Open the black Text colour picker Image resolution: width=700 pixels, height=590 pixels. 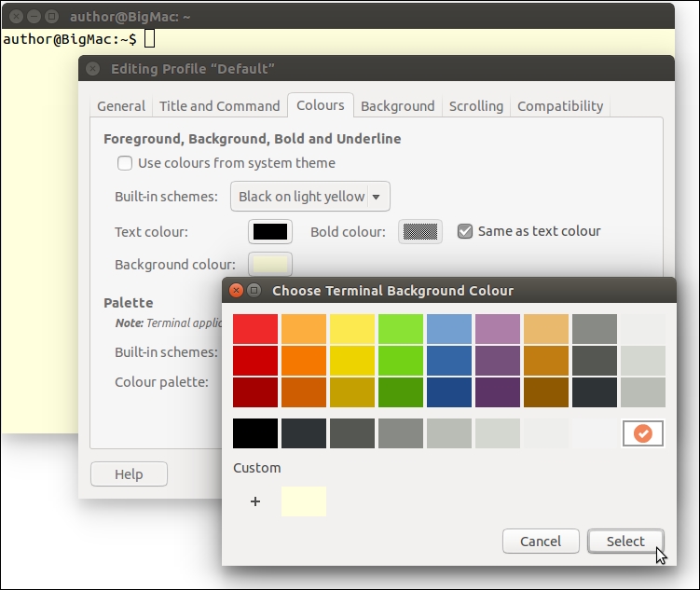pos(270,232)
